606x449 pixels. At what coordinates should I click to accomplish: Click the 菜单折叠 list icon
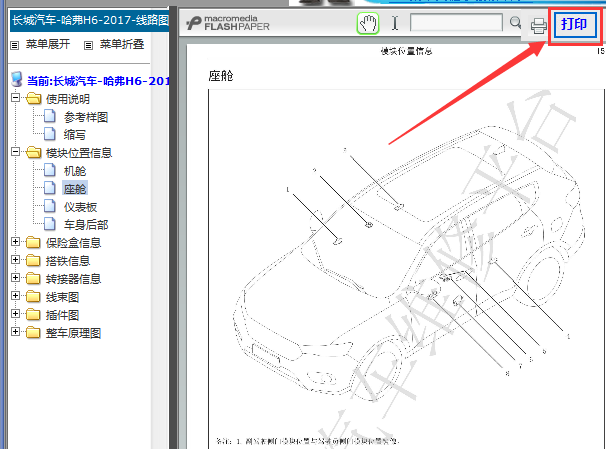(x=89, y=45)
